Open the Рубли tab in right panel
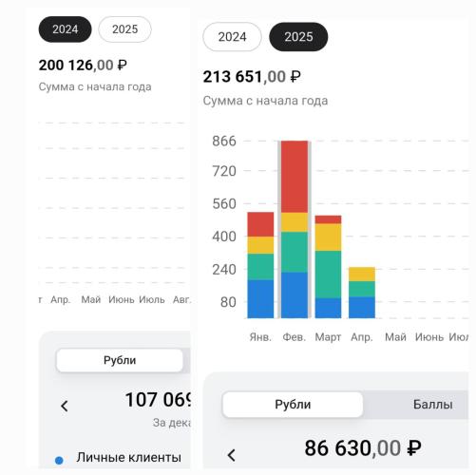 click(x=293, y=405)
